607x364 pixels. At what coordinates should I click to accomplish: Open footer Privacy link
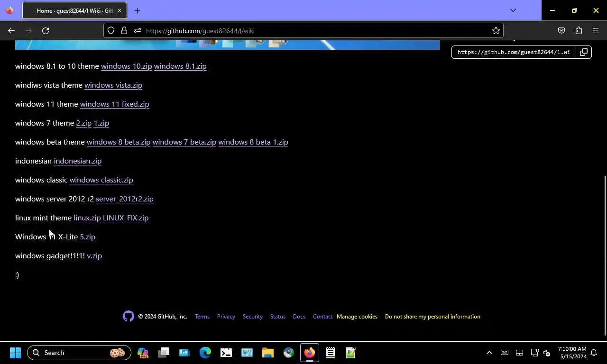coord(226,317)
